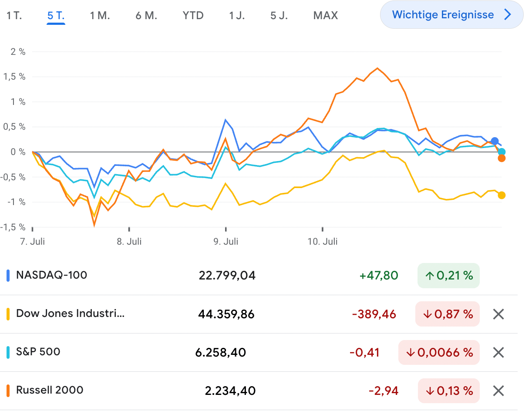The image size is (532, 411).
Task: Click the Dow Jones value 44.359,86
Action: [x=226, y=314]
